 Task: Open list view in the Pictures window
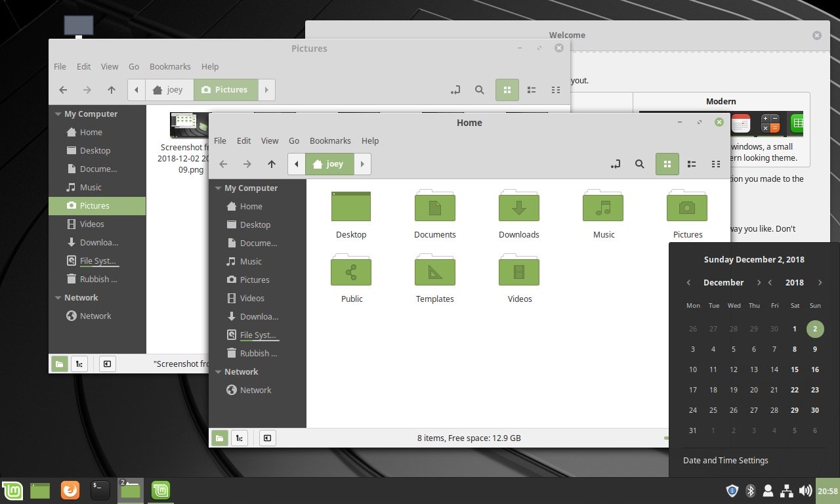(x=531, y=89)
